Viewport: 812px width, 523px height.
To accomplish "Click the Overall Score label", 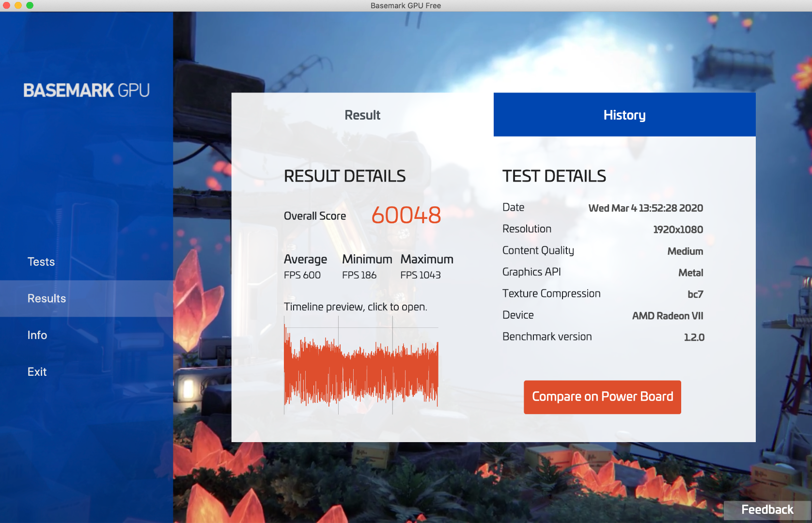I will coord(315,216).
